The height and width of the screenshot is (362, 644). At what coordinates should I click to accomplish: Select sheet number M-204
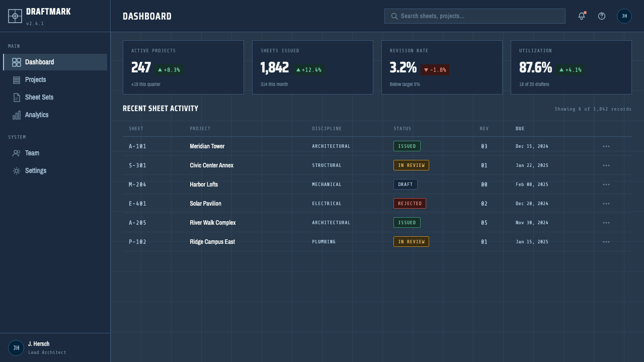coord(137,185)
